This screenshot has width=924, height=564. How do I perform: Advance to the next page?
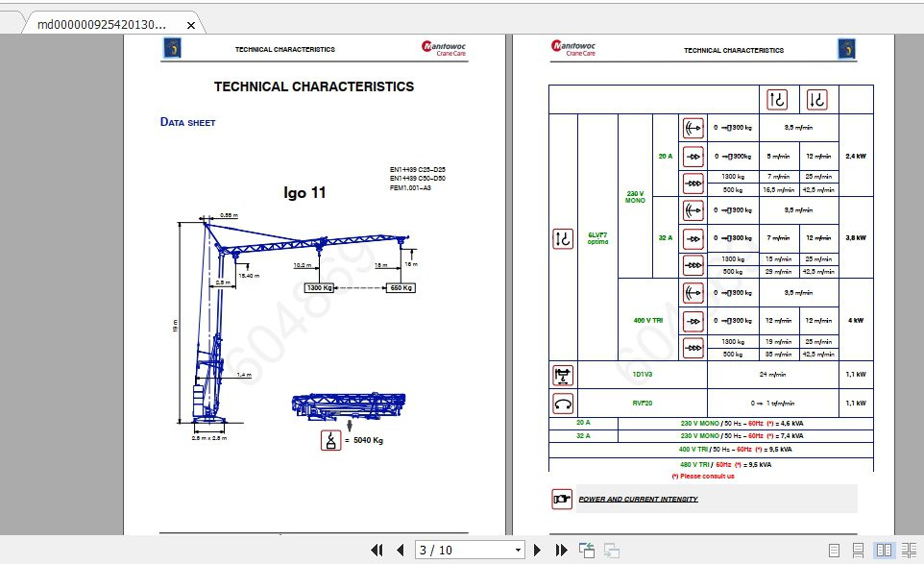pos(537,551)
